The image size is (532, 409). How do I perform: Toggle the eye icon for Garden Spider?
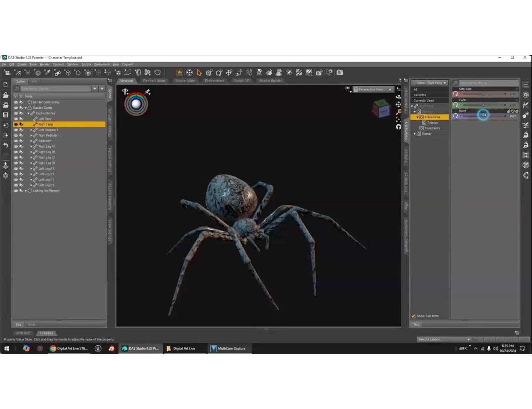(16, 108)
